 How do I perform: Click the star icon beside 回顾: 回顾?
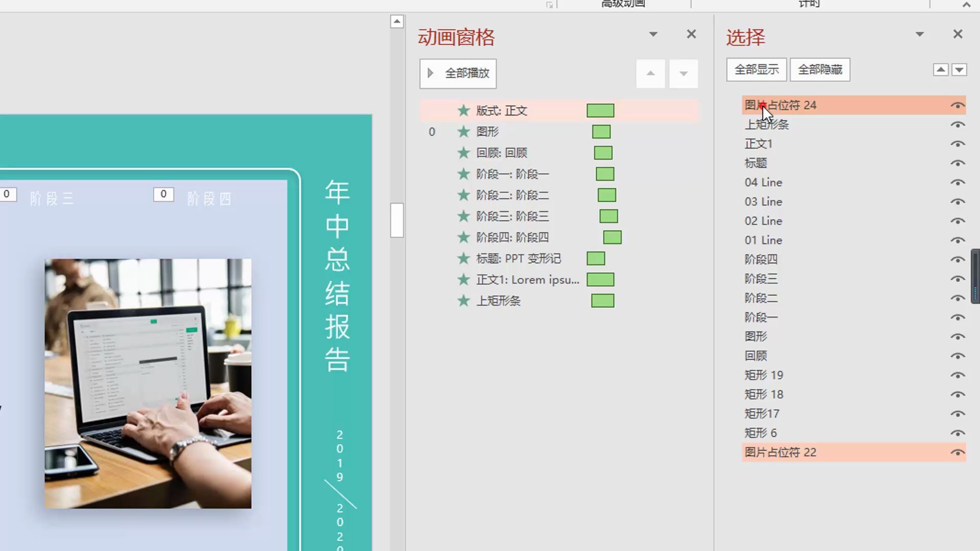(x=463, y=153)
